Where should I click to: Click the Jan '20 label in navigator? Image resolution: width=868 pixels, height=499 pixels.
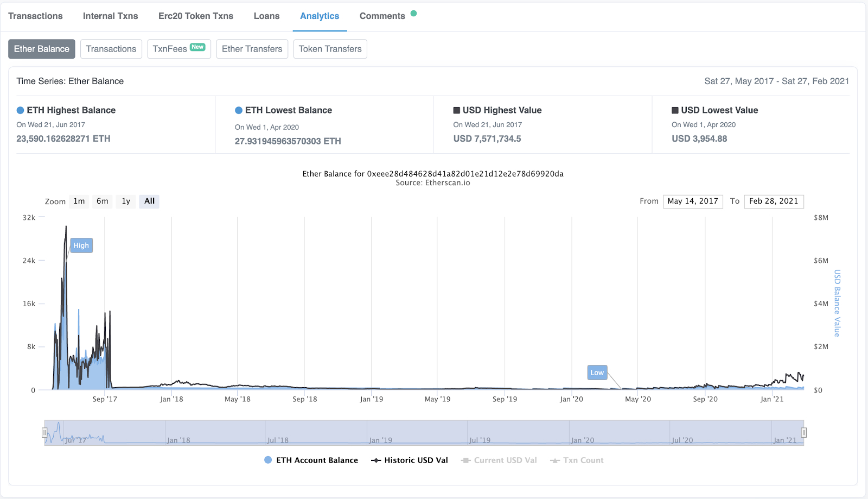point(582,440)
